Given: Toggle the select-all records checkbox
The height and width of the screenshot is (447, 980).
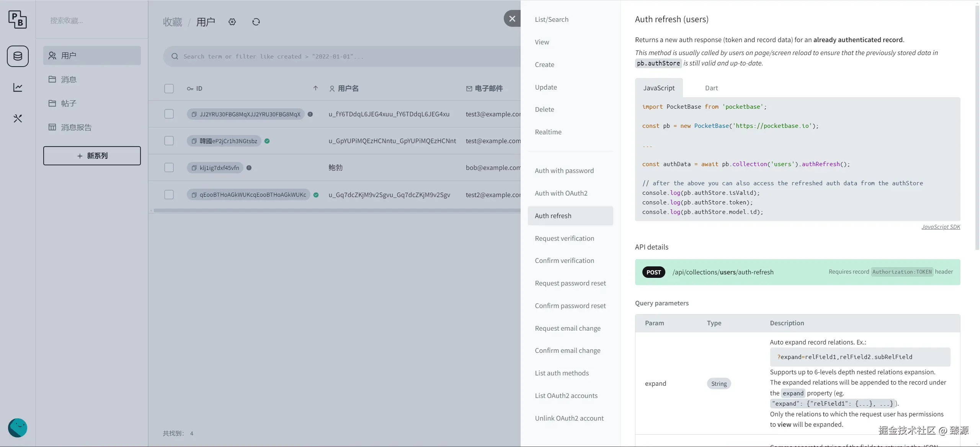Looking at the screenshot, I should (x=169, y=89).
